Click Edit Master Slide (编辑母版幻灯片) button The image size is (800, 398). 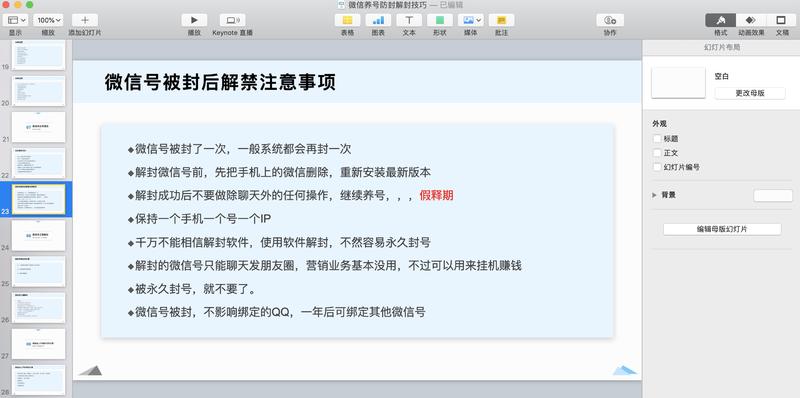pos(722,229)
